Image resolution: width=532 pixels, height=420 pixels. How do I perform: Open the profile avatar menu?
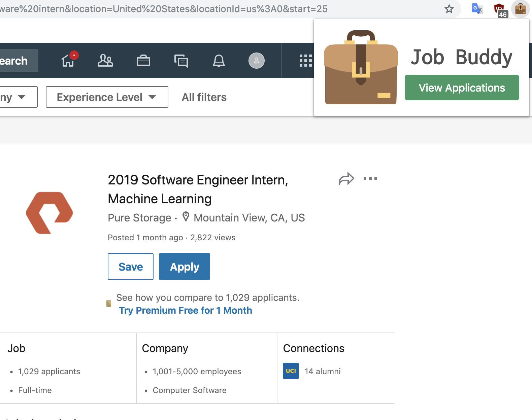[x=257, y=61]
